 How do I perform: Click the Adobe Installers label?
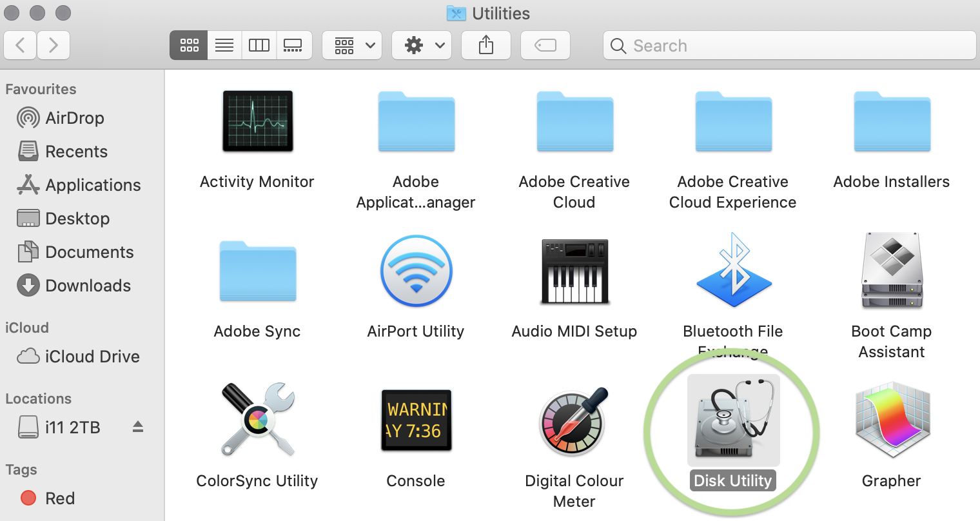tap(892, 182)
